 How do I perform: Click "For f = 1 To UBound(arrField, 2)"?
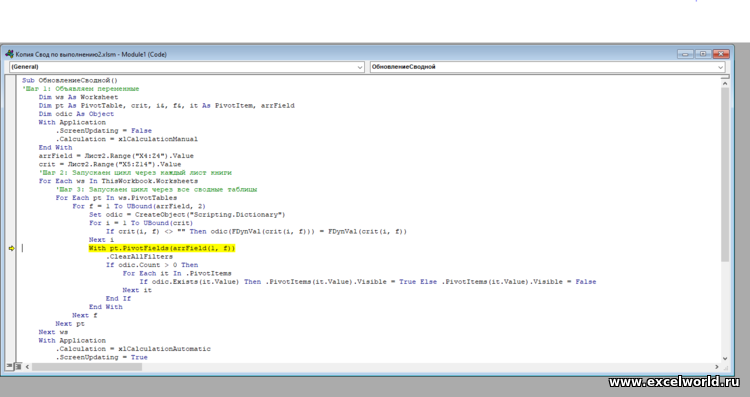pos(139,206)
